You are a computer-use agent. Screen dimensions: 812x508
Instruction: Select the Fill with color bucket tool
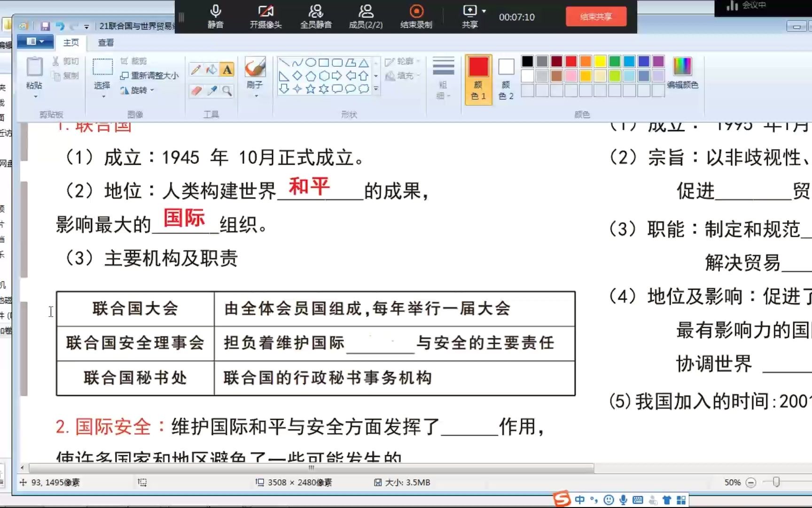tap(211, 70)
